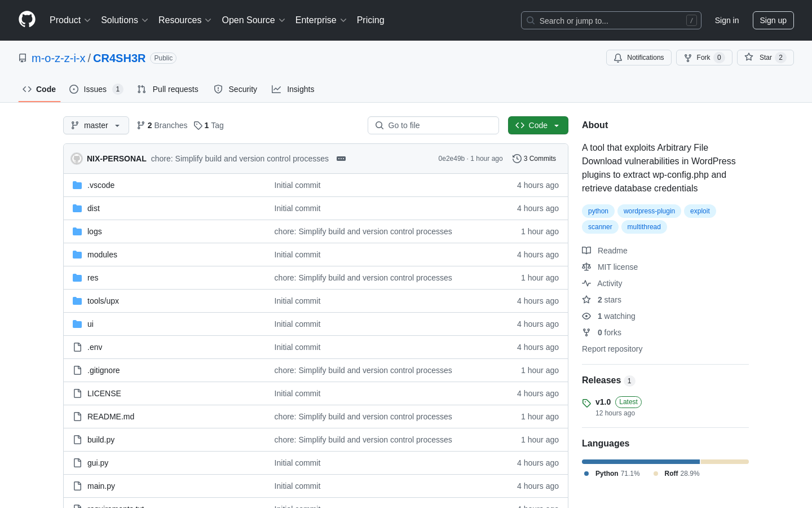Screen dimensions: 812x508
Task: Click the v1.0 release tag icon
Action: pyautogui.click(x=586, y=403)
